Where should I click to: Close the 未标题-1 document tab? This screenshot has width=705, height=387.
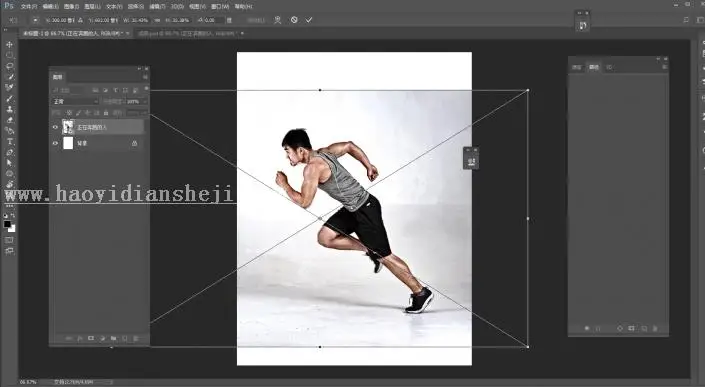(x=128, y=34)
